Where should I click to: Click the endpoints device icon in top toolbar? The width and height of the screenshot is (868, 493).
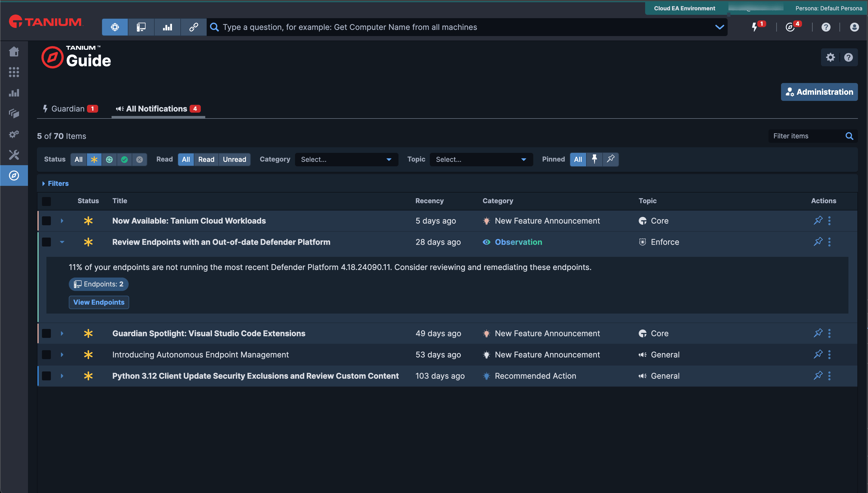141,27
